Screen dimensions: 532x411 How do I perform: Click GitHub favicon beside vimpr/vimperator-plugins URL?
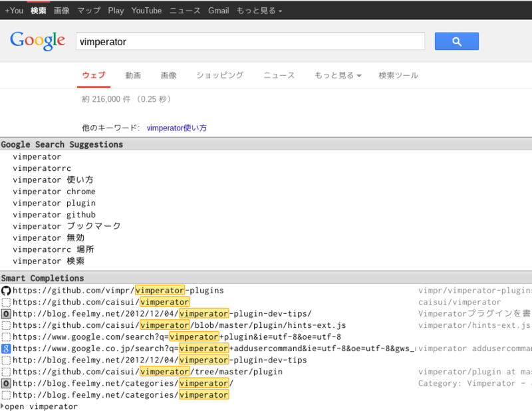click(6, 291)
